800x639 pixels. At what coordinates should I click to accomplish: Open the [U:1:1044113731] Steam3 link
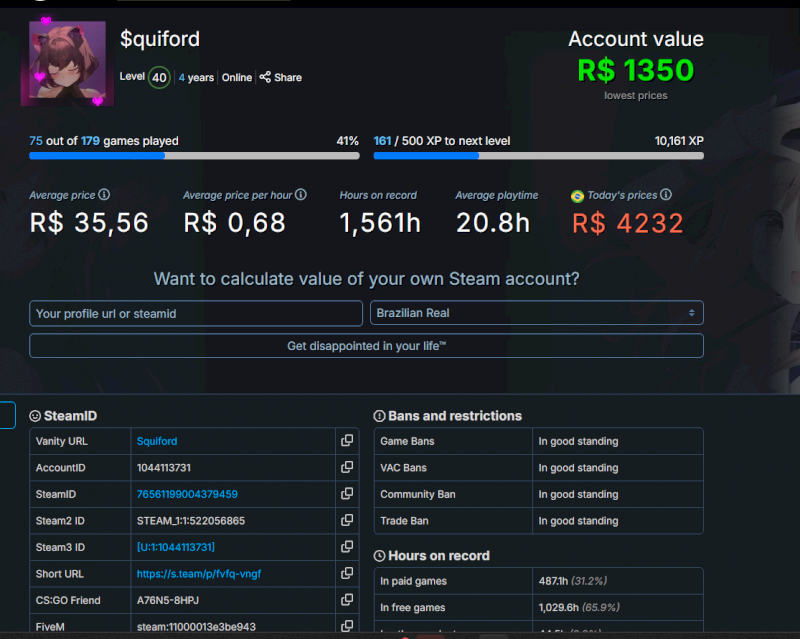176,547
